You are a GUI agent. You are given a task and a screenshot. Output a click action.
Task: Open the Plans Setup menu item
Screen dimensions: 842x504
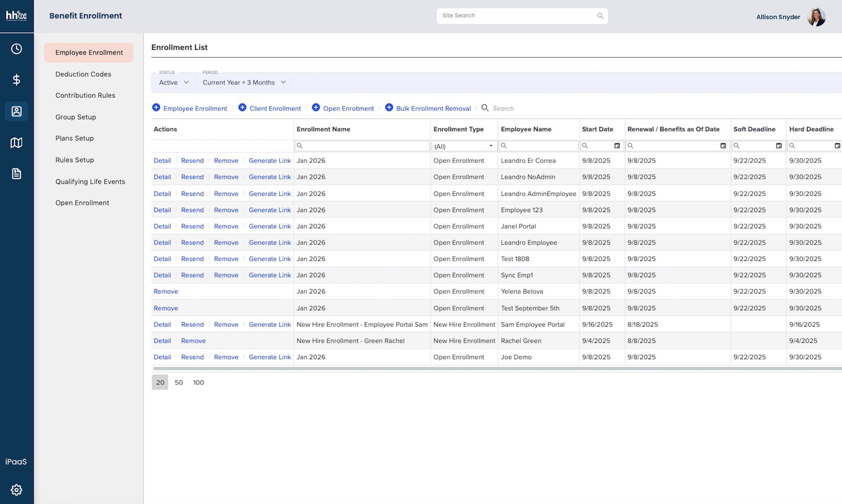[75, 138]
